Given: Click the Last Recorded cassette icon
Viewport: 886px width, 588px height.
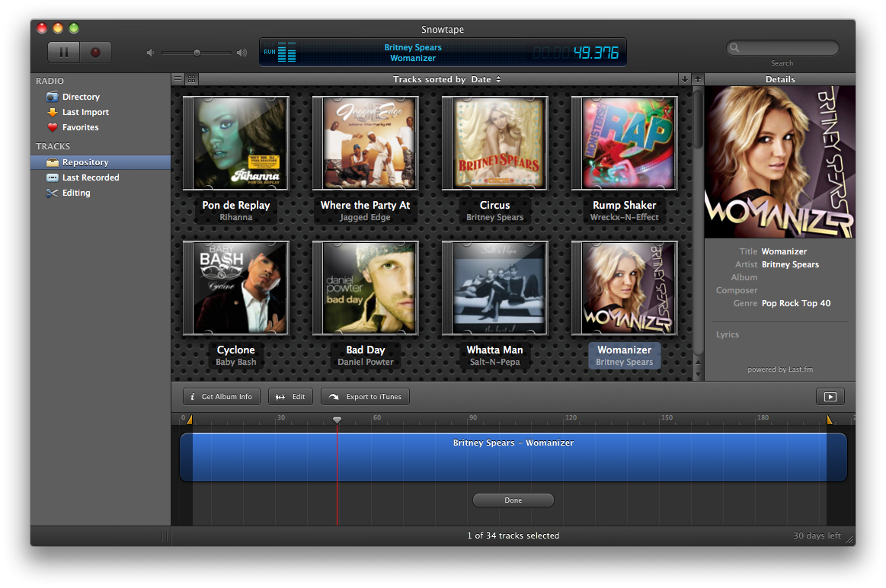Looking at the screenshot, I should point(53,177).
